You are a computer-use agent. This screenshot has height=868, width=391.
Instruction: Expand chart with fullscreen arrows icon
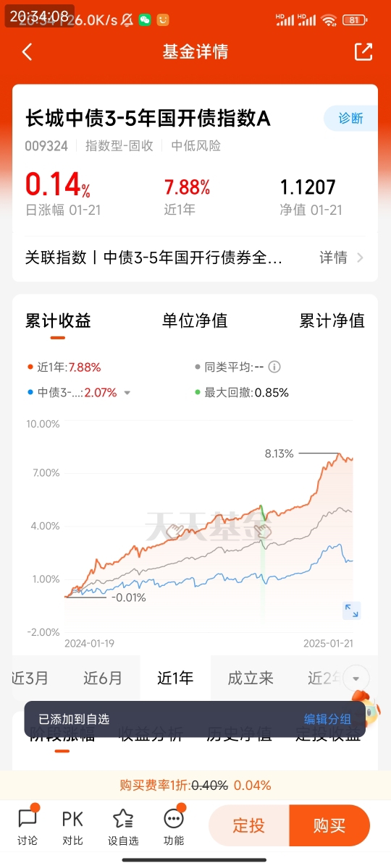point(351,610)
